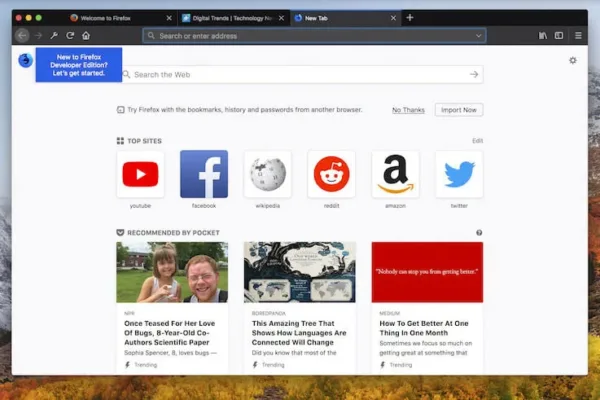Screen dimensions: 600x400
Task: Click the twitter label under tile
Action: [459, 206]
